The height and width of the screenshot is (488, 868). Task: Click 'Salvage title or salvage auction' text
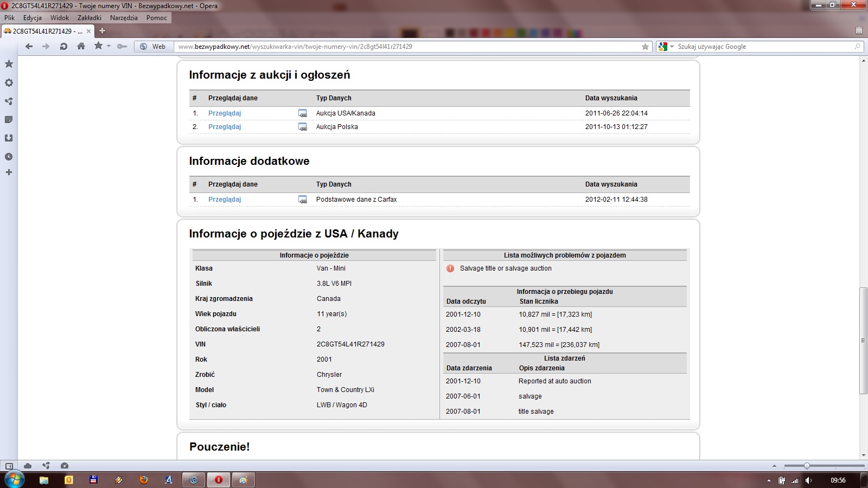tap(506, 268)
